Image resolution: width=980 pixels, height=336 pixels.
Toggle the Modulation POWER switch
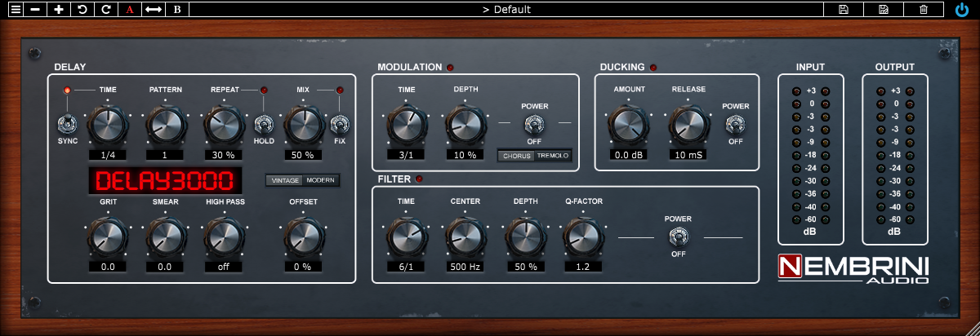click(535, 123)
